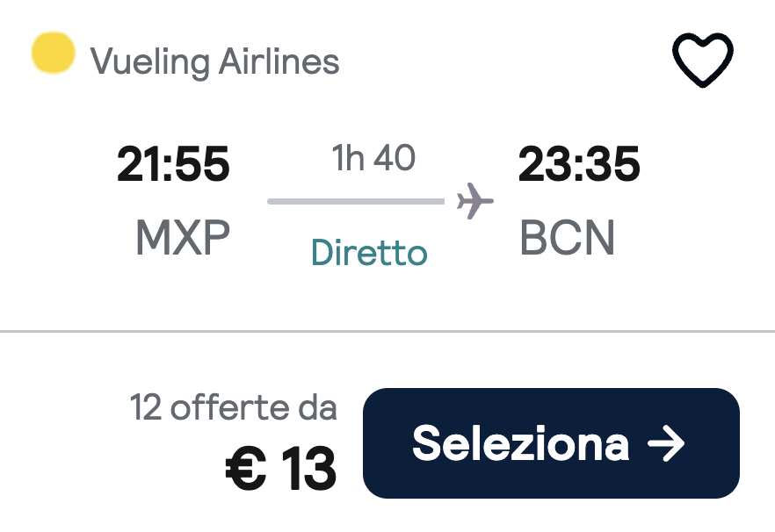775x532 pixels.
Task: Click the 12 offerte da link
Action: [x=235, y=406]
